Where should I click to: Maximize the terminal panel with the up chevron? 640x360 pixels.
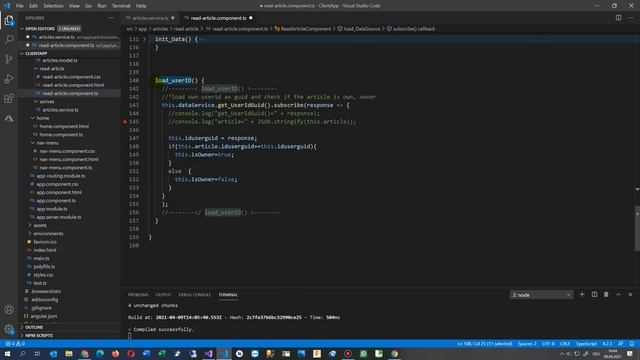pos(618,294)
